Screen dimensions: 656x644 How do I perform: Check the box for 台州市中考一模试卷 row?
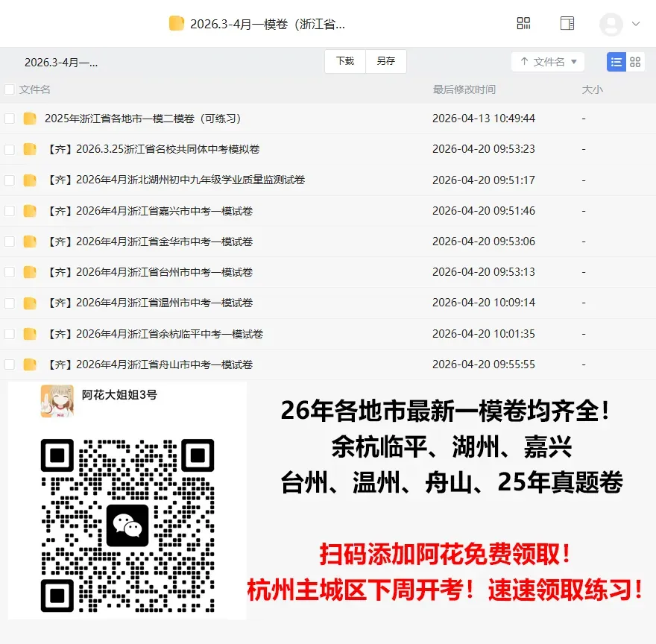(x=9, y=272)
